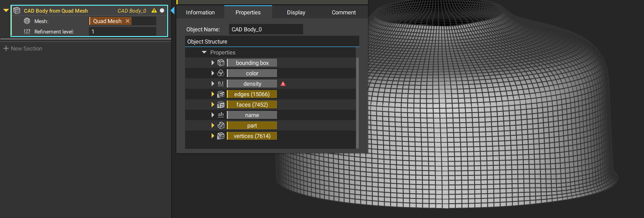Collapse the CAD Body from Quad Mesh node
The width and height of the screenshot is (644, 218).
click(6, 10)
